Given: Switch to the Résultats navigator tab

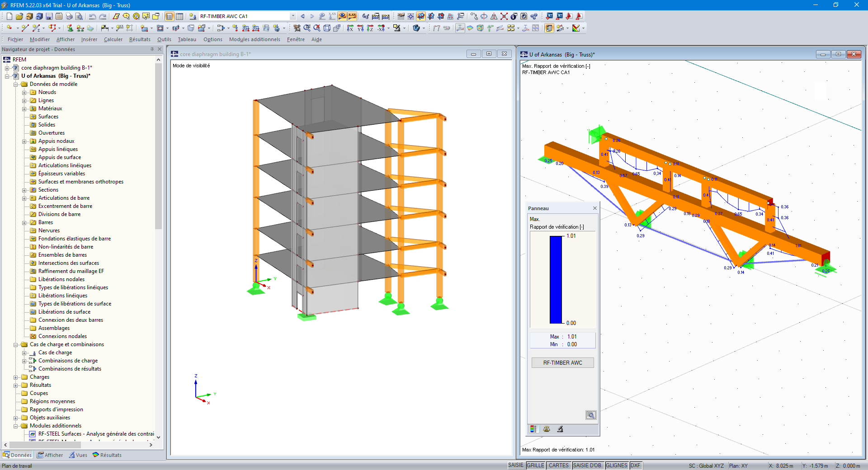Looking at the screenshot, I should coord(107,455).
